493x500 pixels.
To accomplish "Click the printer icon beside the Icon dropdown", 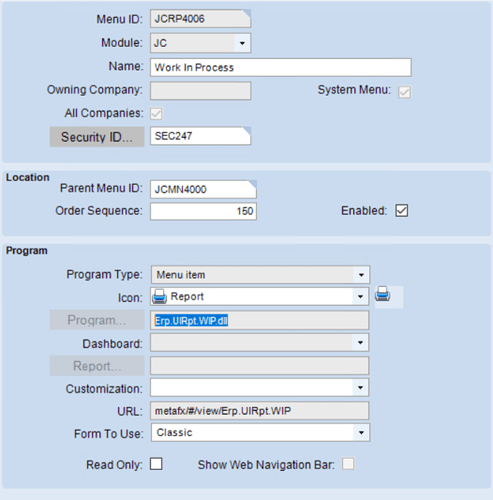I will (x=382, y=294).
